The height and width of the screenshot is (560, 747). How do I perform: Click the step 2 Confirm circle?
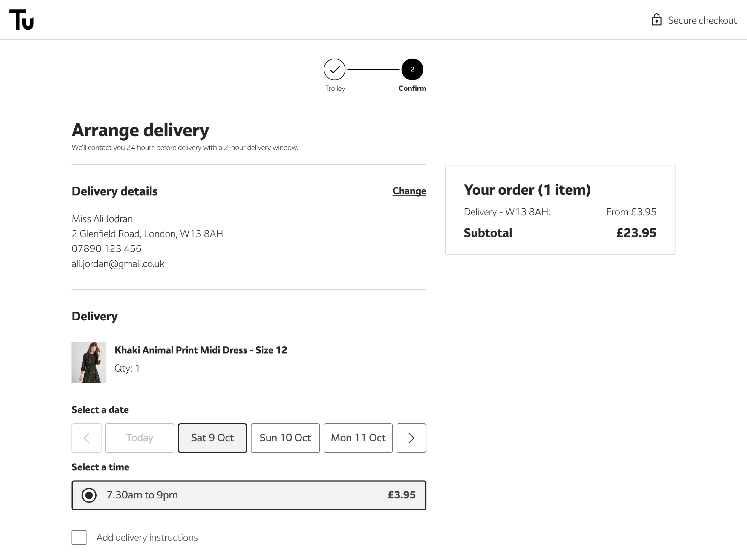[x=412, y=70]
